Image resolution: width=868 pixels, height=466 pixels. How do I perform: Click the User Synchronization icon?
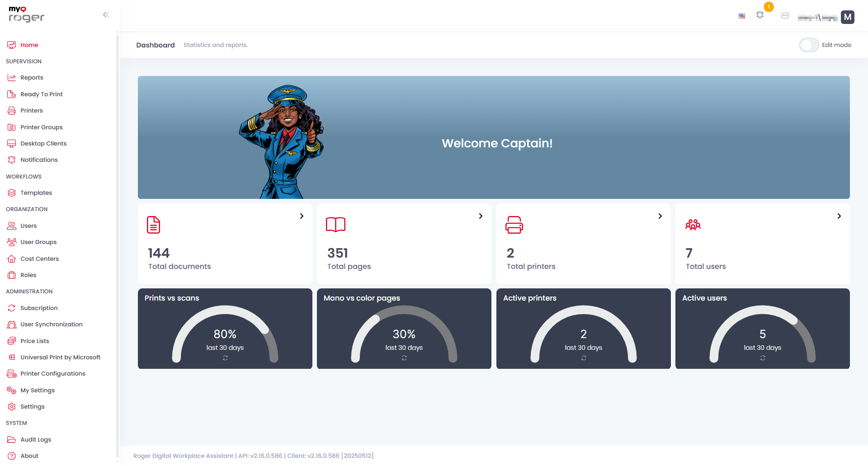(x=12, y=325)
